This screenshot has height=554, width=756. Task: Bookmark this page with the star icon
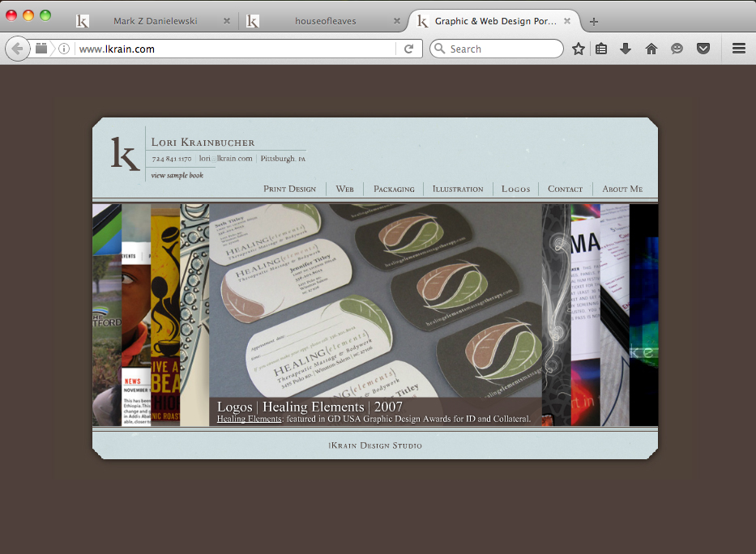[578, 49]
